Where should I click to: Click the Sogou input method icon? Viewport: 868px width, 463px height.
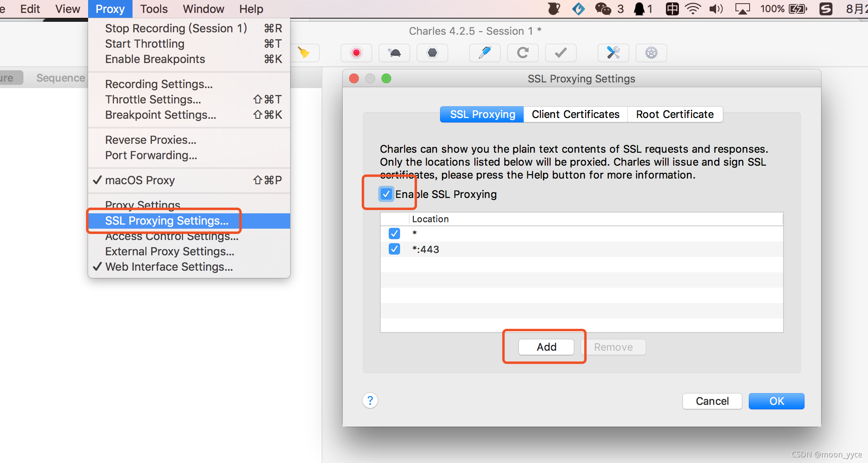tap(826, 9)
